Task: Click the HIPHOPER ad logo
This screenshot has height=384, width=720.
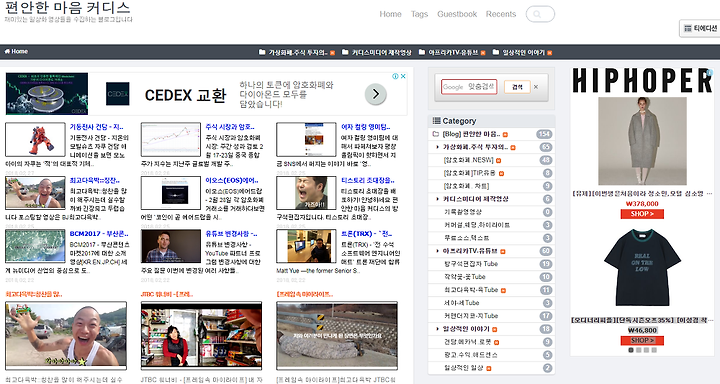Action: [x=642, y=81]
